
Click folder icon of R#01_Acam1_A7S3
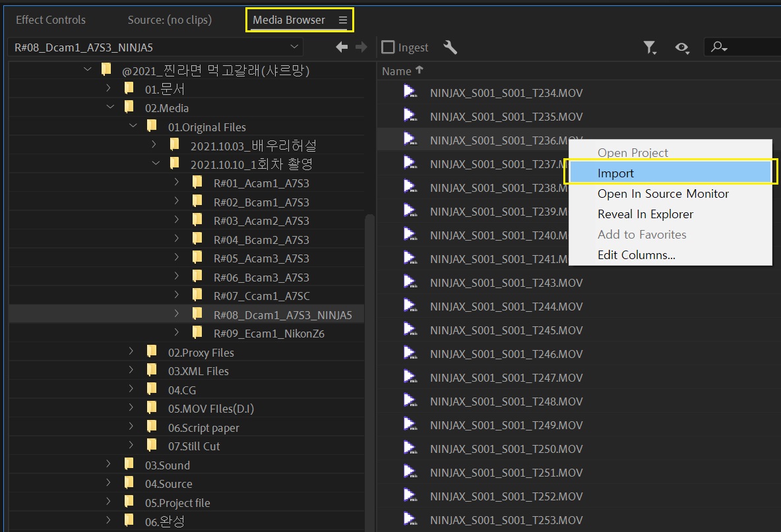pyautogui.click(x=198, y=182)
